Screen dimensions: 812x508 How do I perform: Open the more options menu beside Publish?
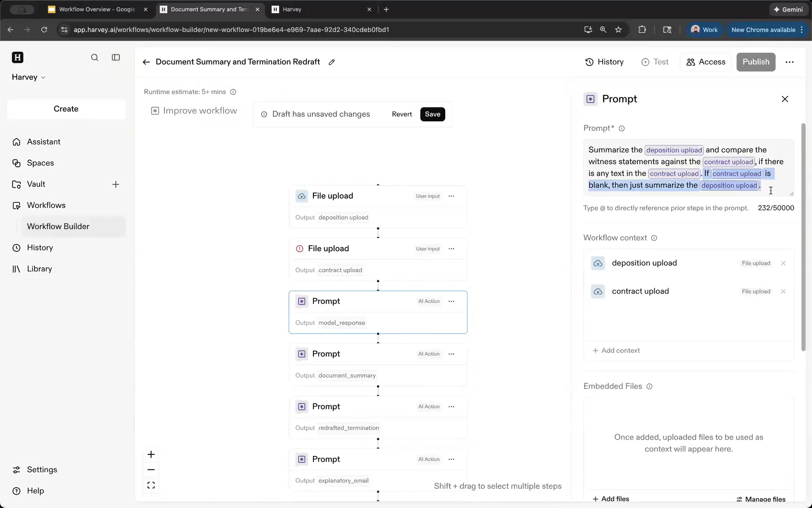click(790, 62)
